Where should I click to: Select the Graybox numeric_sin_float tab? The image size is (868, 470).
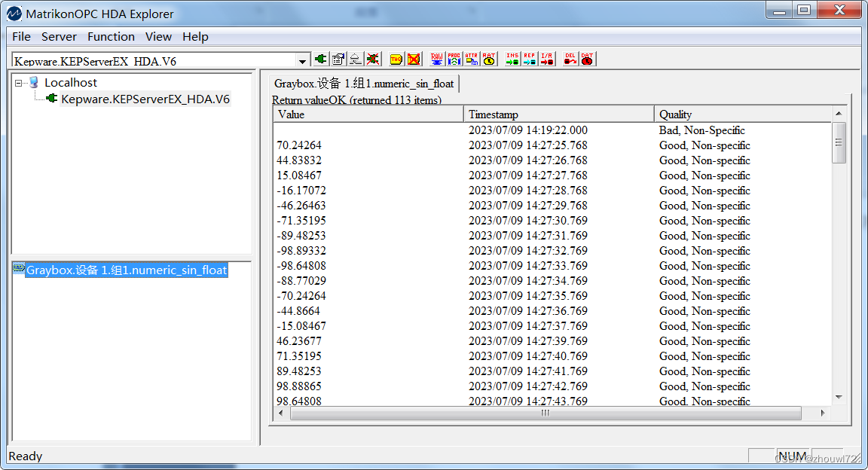tap(364, 84)
